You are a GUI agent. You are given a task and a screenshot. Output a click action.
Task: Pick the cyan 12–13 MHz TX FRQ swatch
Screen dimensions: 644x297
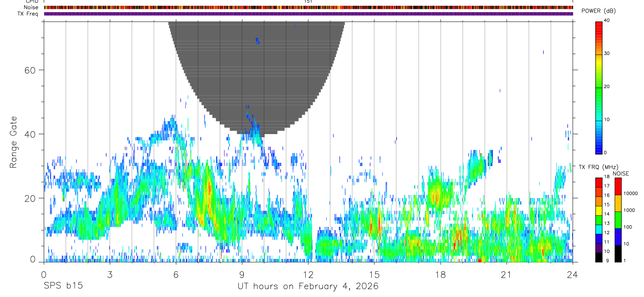point(599,229)
